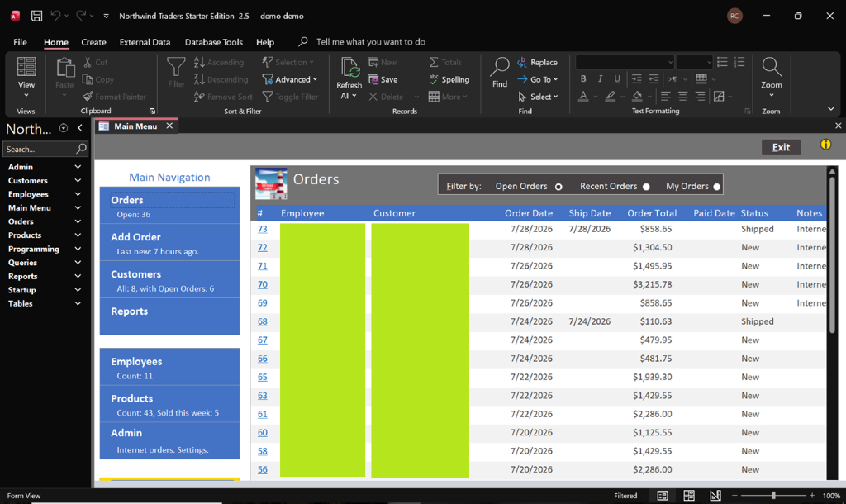
Task: Open order number 73 link
Action: tap(262, 229)
